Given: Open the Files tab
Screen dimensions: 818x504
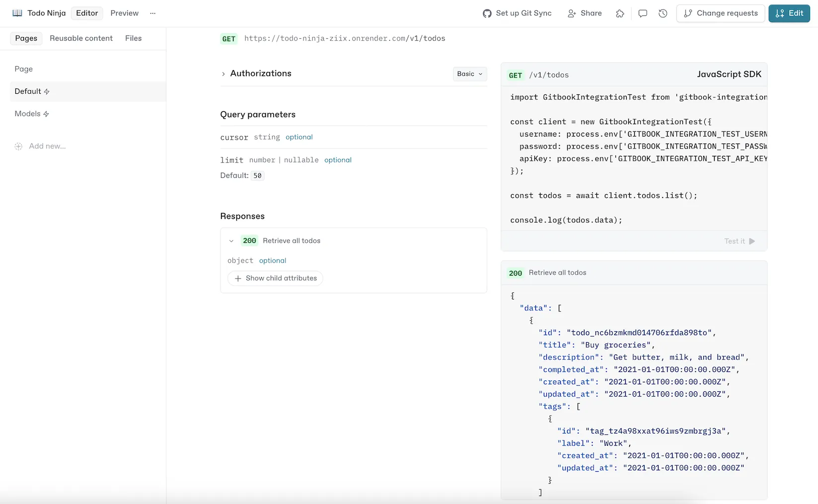Looking at the screenshot, I should click(133, 38).
